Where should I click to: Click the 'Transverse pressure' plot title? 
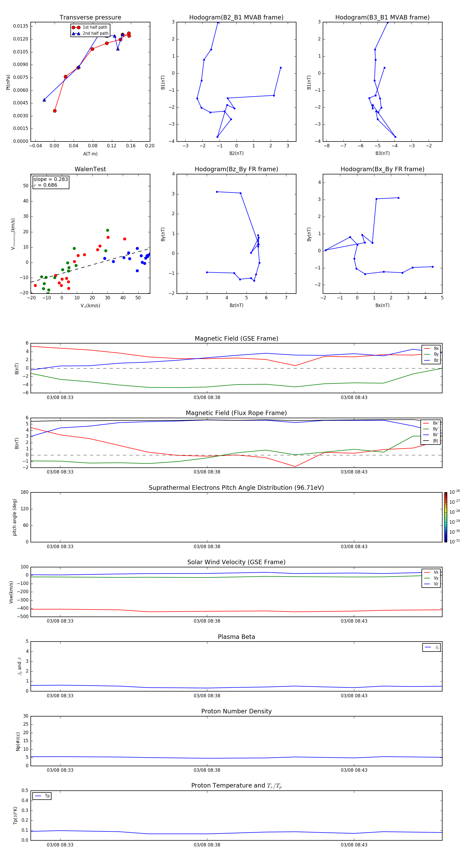(x=90, y=18)
